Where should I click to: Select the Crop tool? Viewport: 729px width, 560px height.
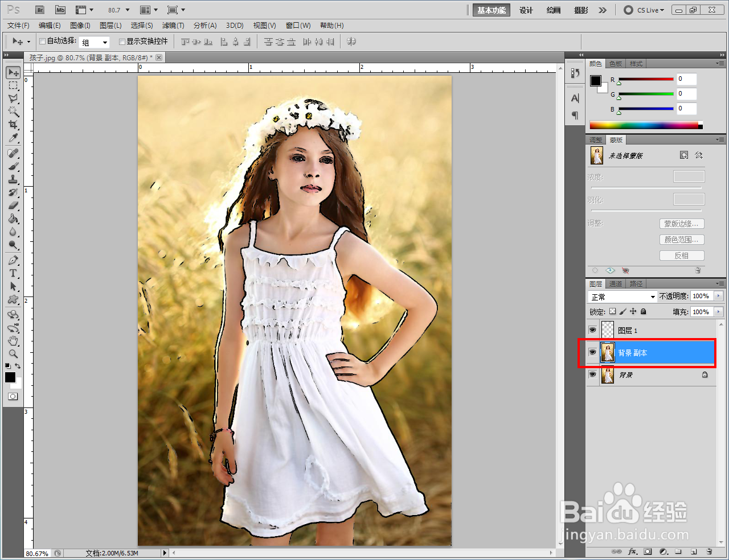(x=13, y=125)
